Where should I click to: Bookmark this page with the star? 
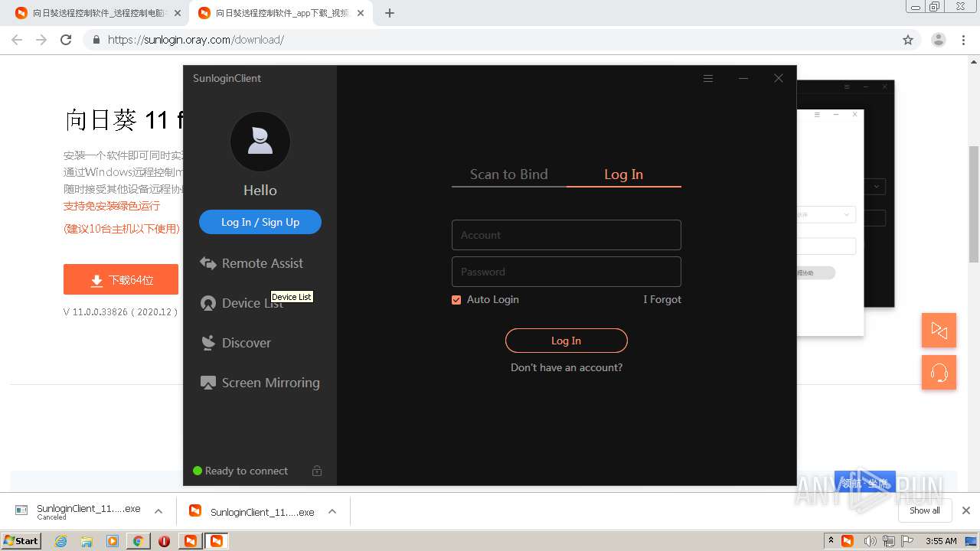[908, 40]
